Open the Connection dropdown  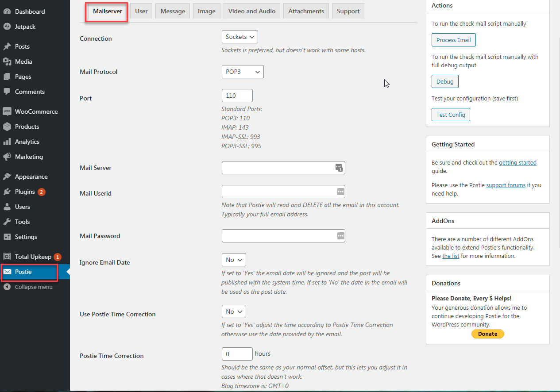point(239,37)
